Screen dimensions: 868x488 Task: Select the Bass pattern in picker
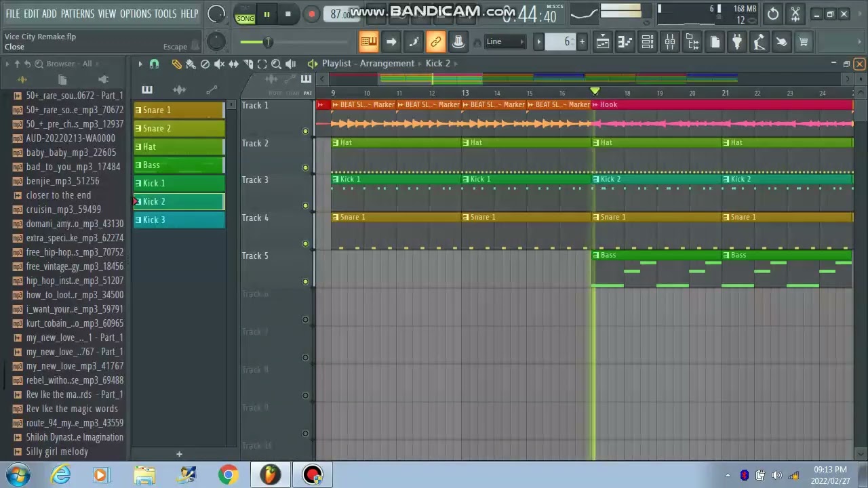[x=179, y=165]
